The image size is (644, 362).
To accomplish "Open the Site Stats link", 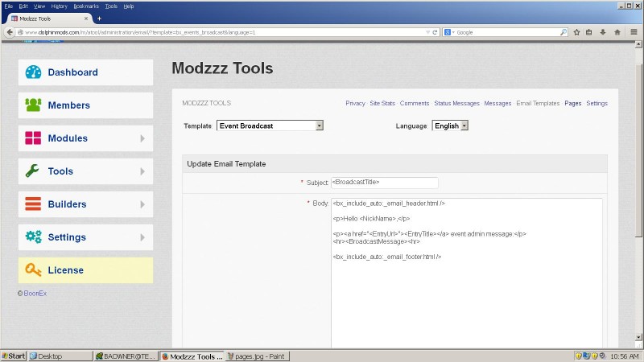I will coord(382,104).
